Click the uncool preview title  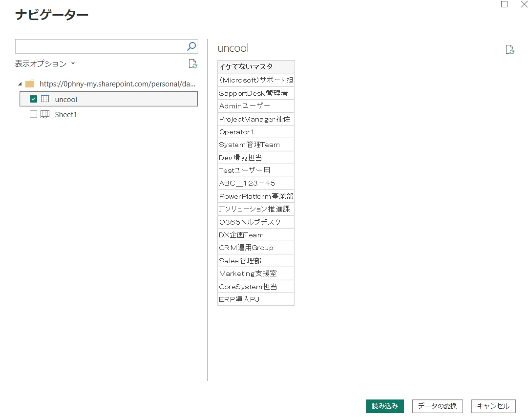click(233, 48)
